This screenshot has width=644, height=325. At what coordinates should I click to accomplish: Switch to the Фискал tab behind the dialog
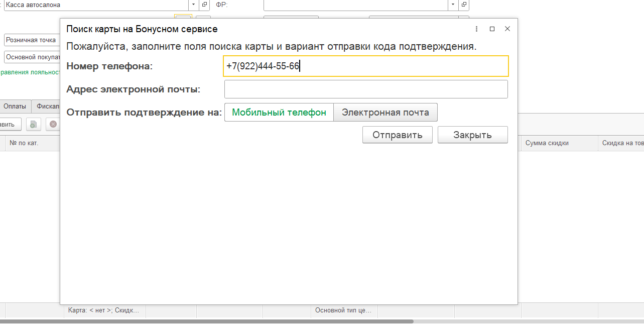pyautogui.click(x=46, y=106)
